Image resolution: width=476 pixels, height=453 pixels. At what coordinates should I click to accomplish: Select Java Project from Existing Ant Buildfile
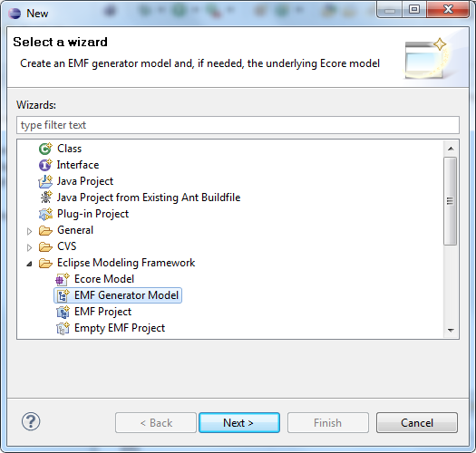coord(149,198)
